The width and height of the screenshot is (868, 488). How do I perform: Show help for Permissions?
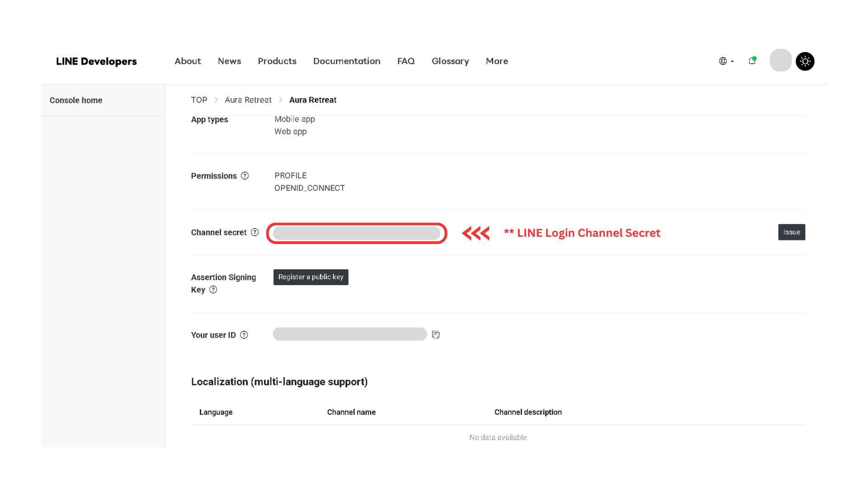coord(245,176)
